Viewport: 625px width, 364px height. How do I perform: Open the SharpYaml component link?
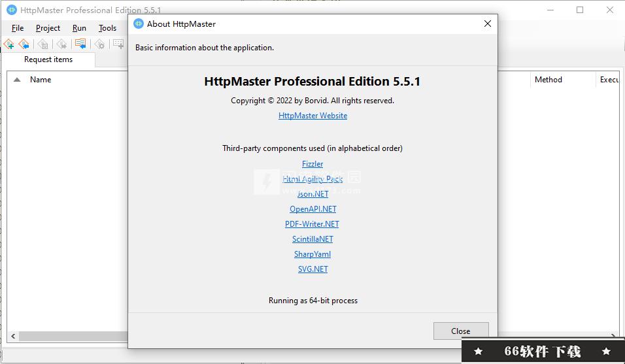(312, 254)
